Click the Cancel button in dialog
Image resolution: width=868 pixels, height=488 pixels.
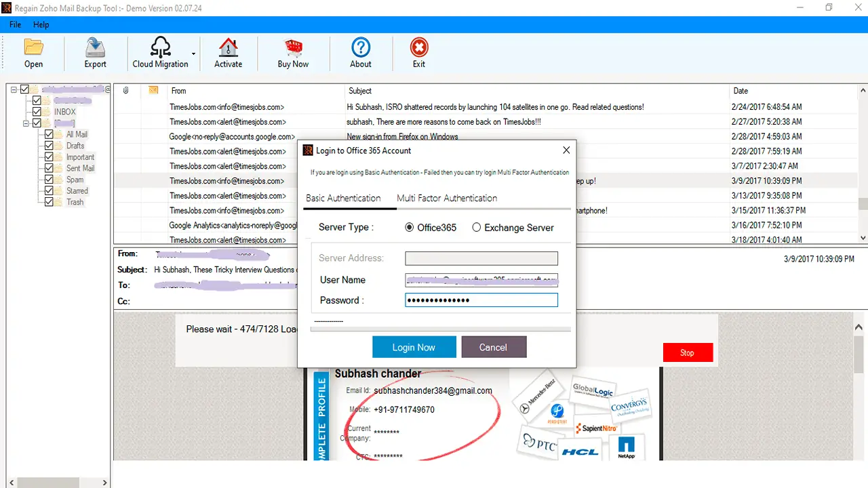tap(493, 347)
